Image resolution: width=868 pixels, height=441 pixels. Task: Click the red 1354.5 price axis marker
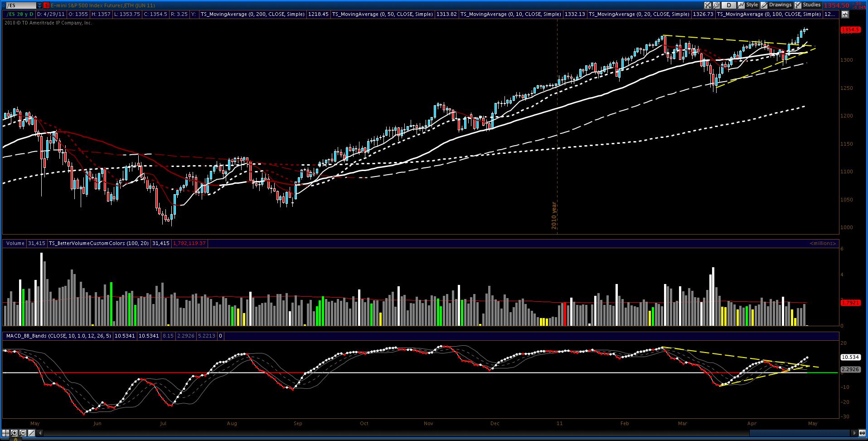tap(850, 30)
